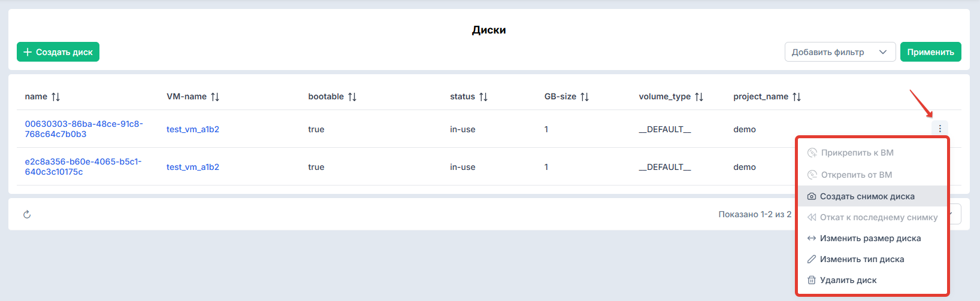Select 'Создать снимок диска' menu item
Viewport: 980px width, 301px height.
click(872, 196)
